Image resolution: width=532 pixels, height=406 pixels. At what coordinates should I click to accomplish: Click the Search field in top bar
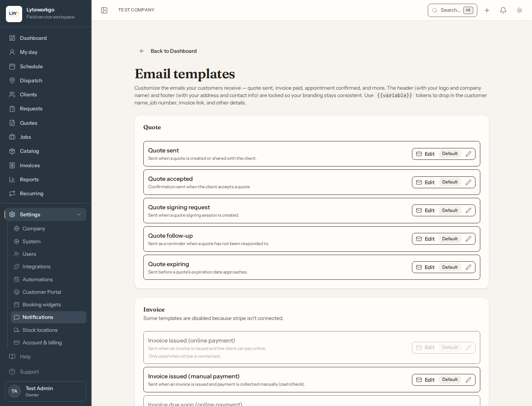click(x=453, y=10)
